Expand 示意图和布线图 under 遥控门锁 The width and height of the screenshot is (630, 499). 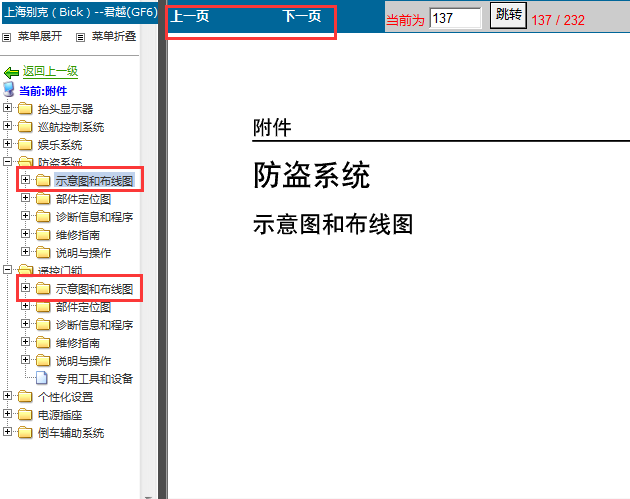click(25, 288)
